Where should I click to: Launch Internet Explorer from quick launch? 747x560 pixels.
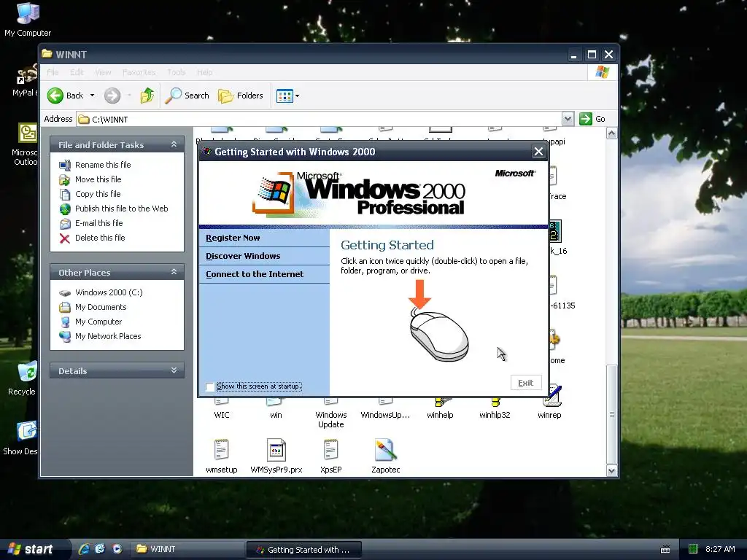coord(84,549)
